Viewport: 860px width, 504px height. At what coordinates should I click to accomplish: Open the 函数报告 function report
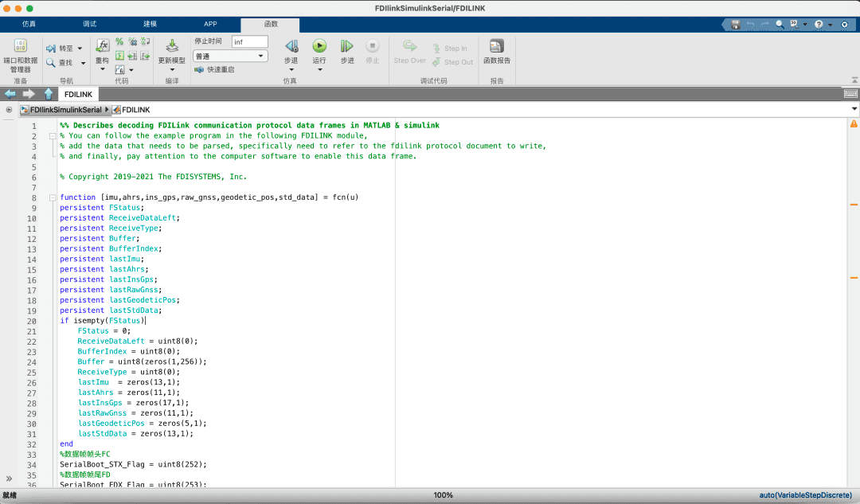497,47
